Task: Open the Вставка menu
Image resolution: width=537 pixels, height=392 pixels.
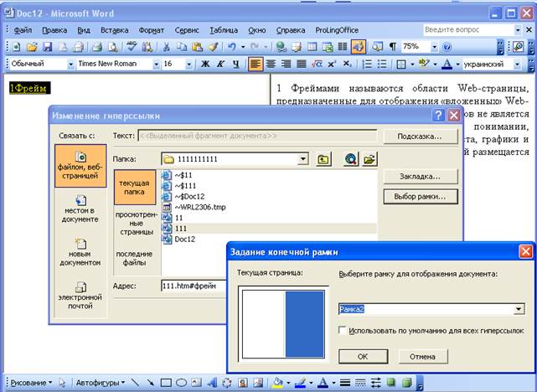Action: 115,30
